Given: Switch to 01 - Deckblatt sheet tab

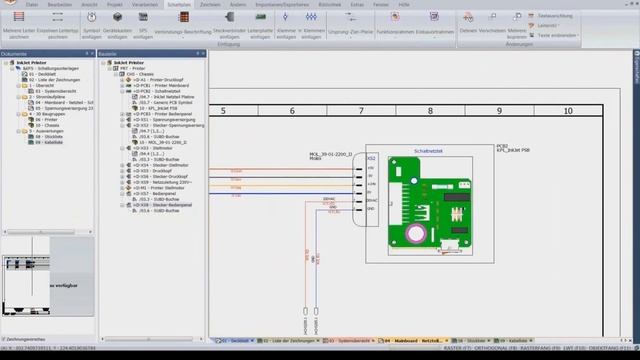Looking at the screenshot, I should coord(234,340).
